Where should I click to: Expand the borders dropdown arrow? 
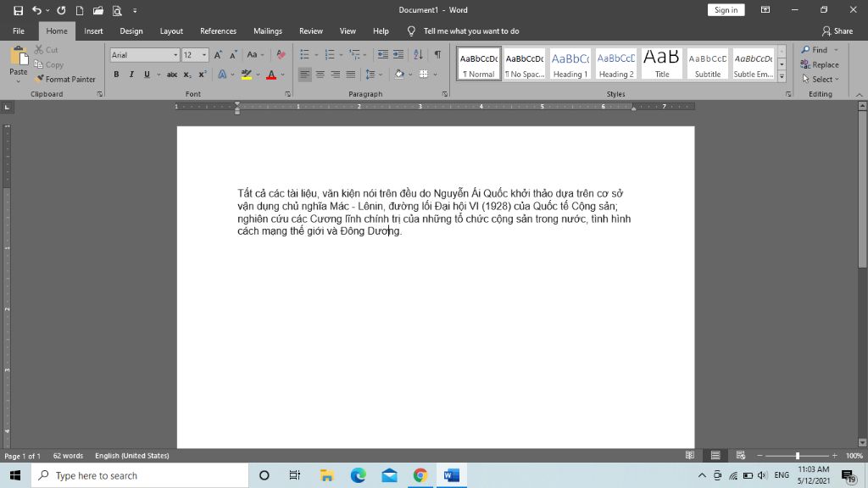coord(435,75)
